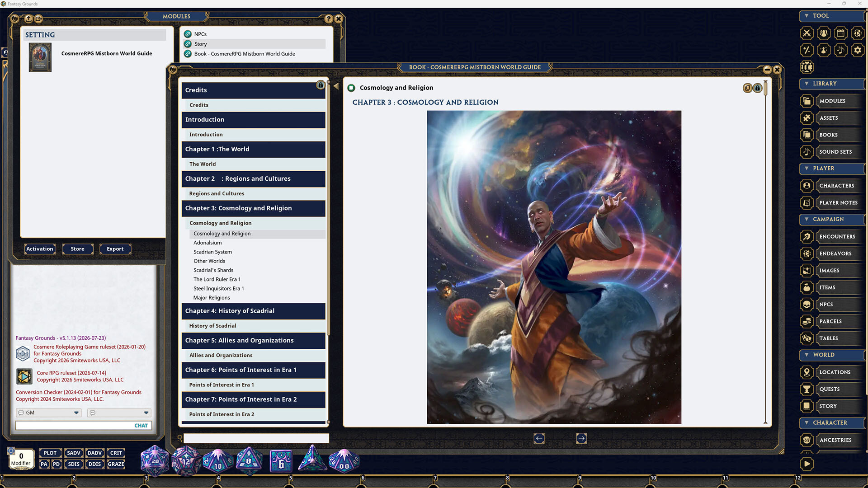
Task: Select the Adonalsium page entry
Action: 208,243
